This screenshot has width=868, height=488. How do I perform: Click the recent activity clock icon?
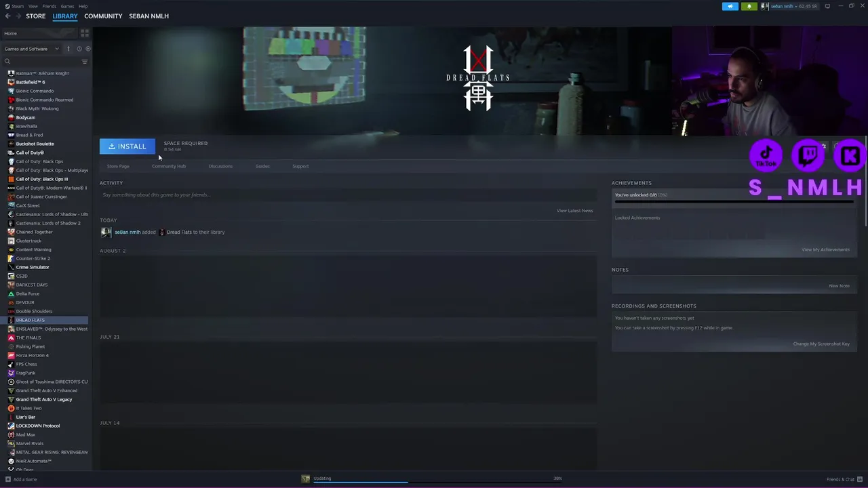tap(79, 49)
